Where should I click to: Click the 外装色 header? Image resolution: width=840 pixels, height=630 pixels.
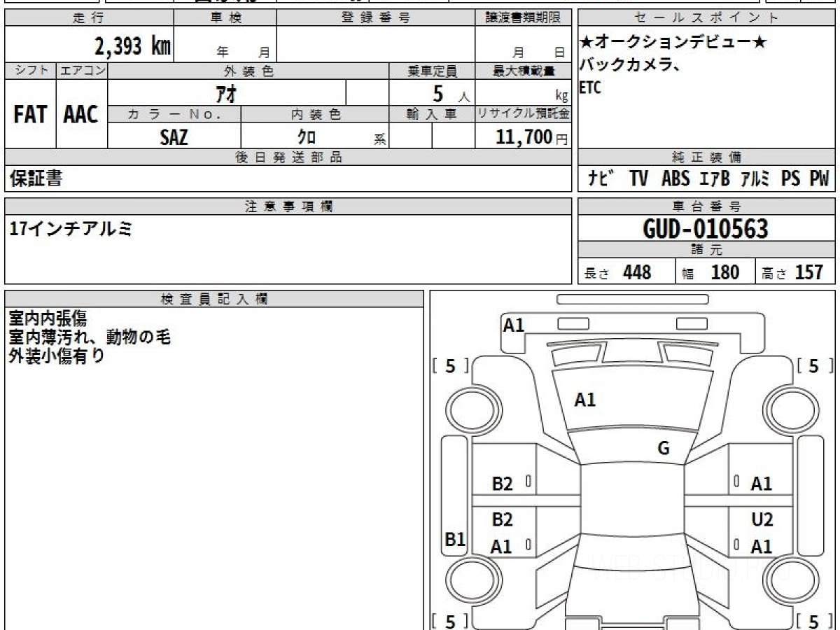(x=248, y=71)
